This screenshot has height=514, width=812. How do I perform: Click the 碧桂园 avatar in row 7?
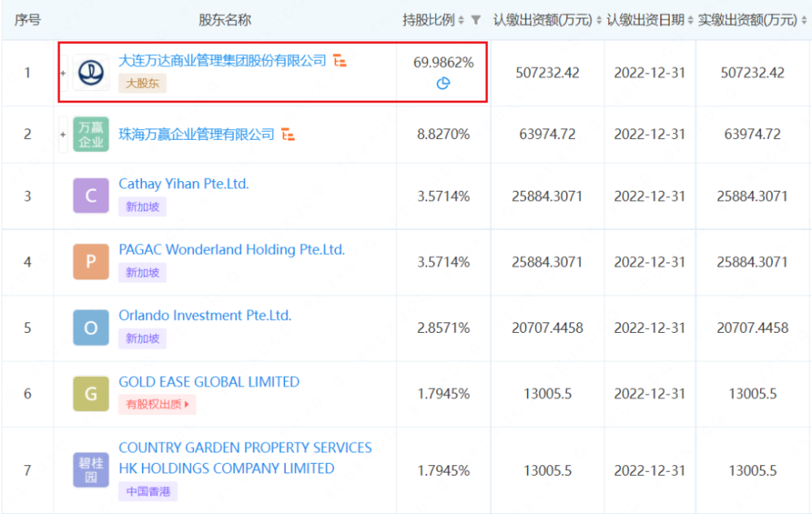(x=91, y=469)
